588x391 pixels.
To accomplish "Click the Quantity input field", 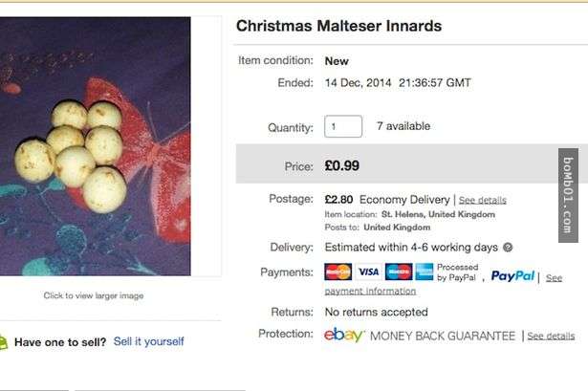I will (x=343, y=126).
